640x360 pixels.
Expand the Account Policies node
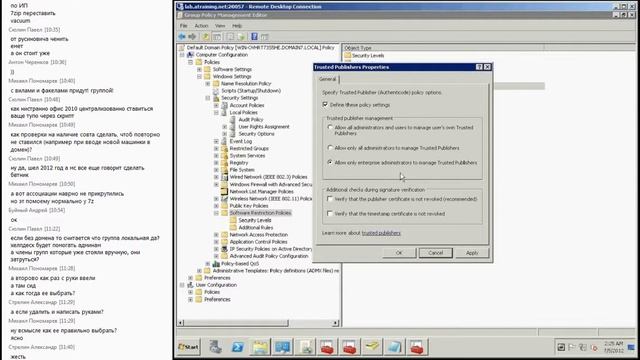(216, 105)
